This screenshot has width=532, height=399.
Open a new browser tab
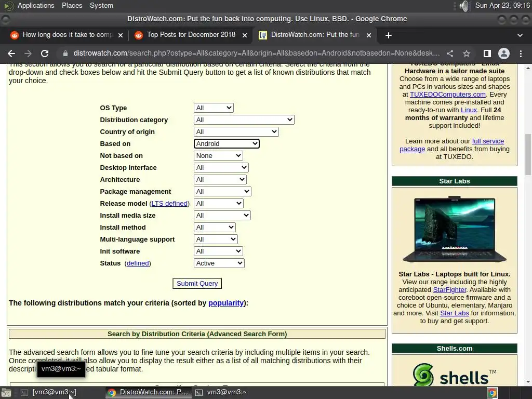(x=389, y=35)
